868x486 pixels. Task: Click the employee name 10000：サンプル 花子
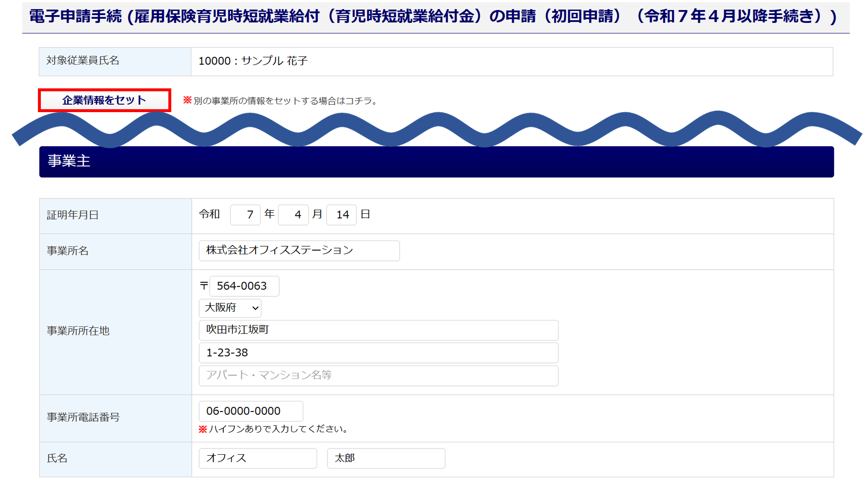pos(253,61)
